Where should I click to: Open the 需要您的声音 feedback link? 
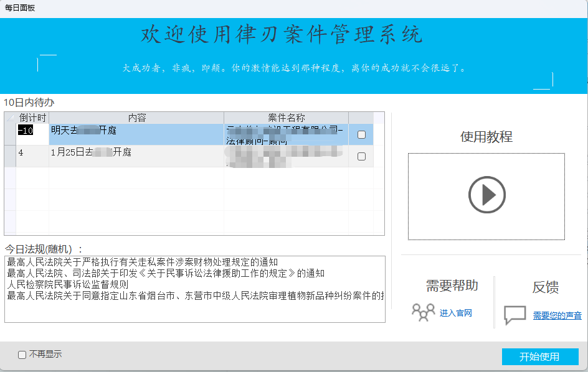(557, 316)
